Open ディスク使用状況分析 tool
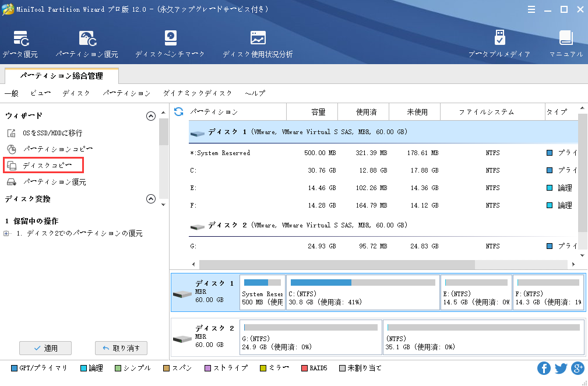588x386 pixels. tap(258, 44)
